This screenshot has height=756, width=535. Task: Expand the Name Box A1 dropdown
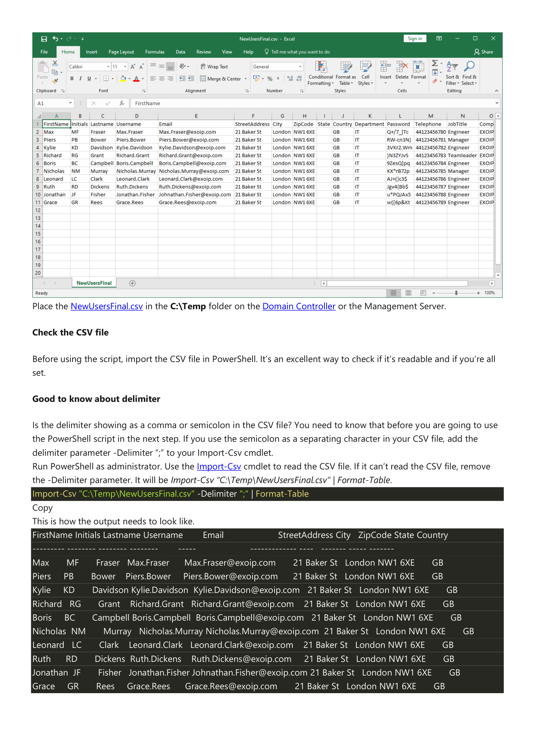[x=70, y=103]
